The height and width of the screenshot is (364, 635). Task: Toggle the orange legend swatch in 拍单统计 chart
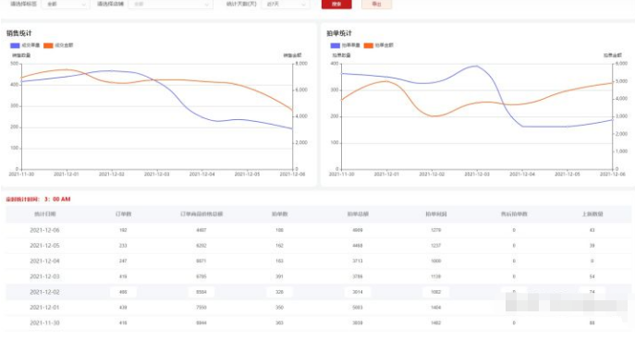tap(368, 45)
